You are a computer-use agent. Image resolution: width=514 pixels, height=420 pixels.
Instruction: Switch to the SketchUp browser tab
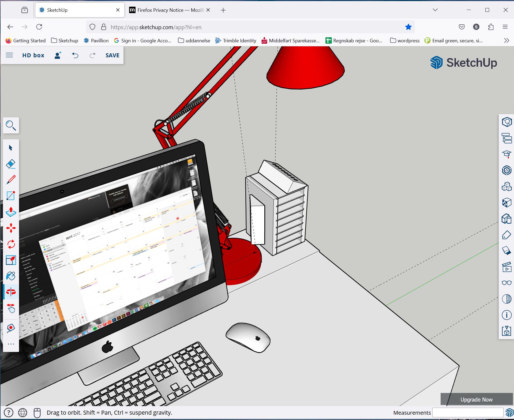pos(80,10)
